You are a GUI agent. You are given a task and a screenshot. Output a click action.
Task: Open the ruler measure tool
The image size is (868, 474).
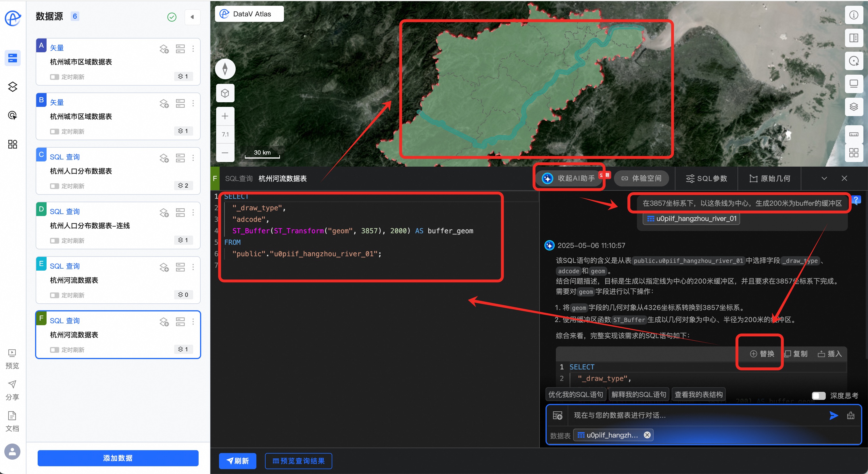pos(854,134)
